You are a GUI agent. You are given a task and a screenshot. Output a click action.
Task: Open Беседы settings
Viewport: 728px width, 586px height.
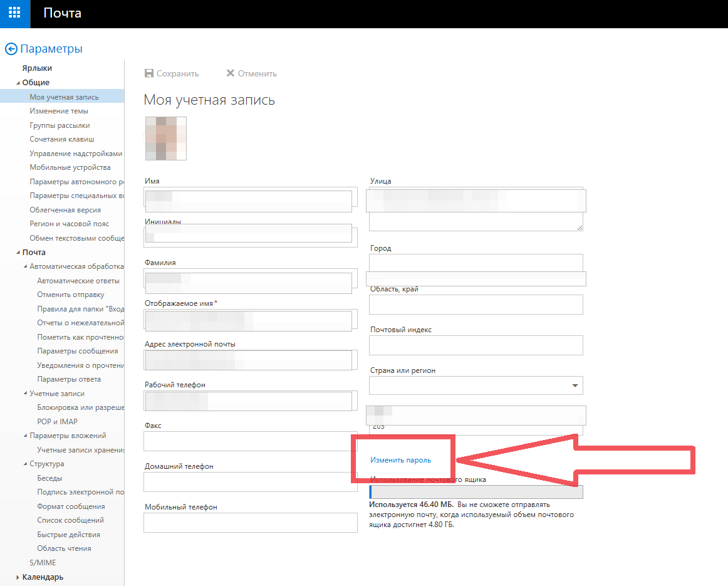[x=49, y=478]
